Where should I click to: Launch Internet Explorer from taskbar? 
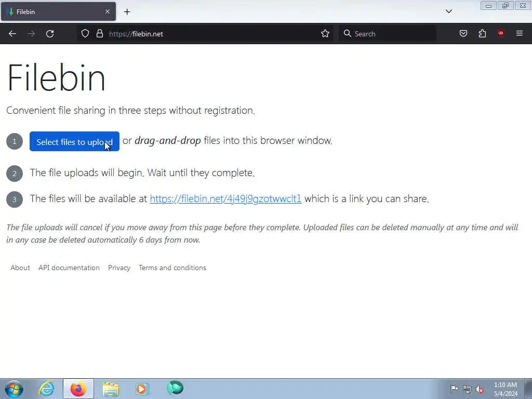tap(46, 389)
